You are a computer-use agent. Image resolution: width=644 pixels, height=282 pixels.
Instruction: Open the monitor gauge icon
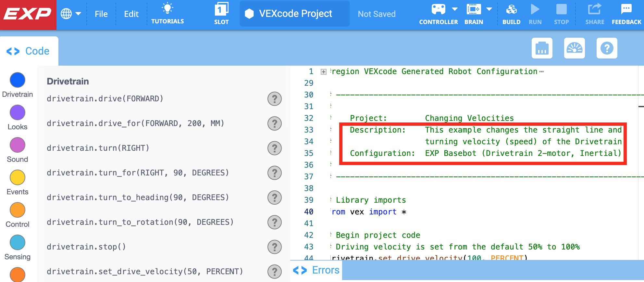(x=574, y=48)
